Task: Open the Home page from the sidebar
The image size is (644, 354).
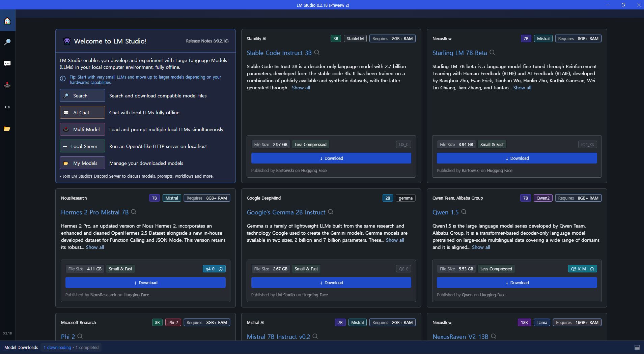Action: (7, 21)
